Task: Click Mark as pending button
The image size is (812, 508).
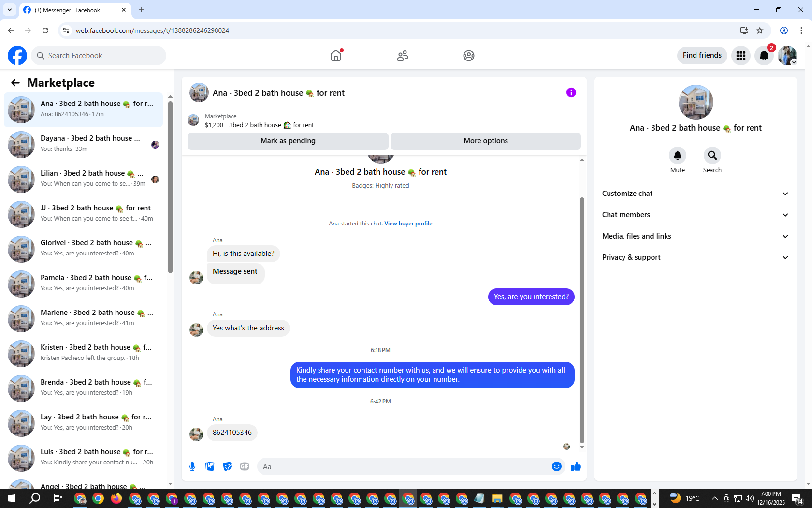Action: 288,141
